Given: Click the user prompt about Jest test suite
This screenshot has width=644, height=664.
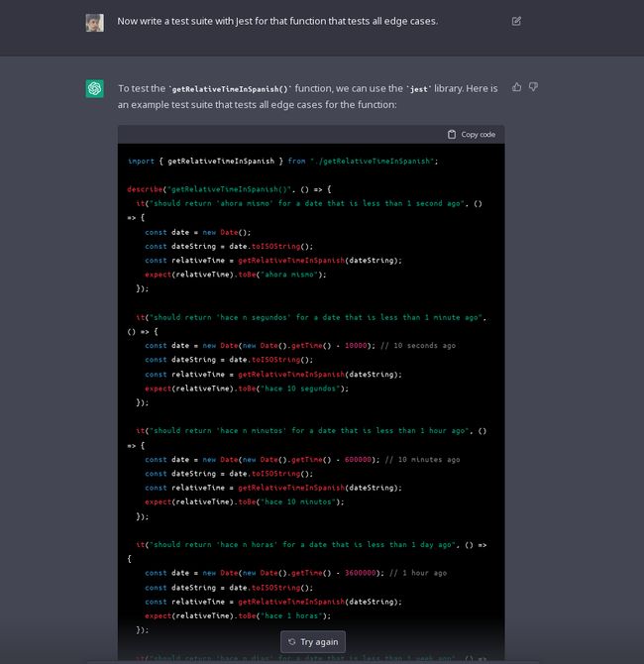Looking at the screenshot, I should click(276, 21).
